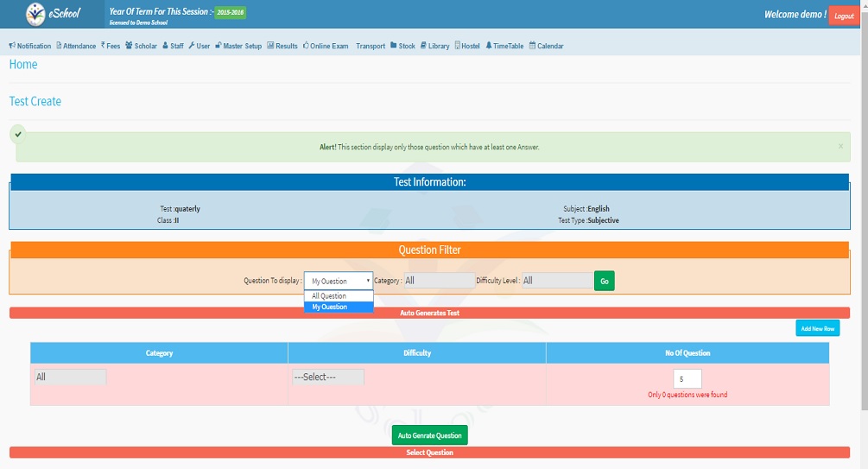Open the Notification menu

[x=30, y=46]
